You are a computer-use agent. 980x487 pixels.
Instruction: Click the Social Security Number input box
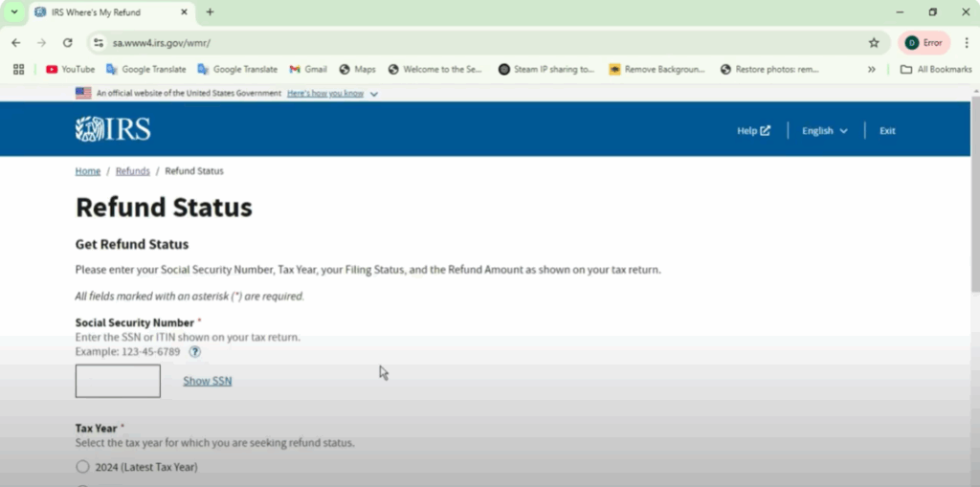[x=118, y=381]
